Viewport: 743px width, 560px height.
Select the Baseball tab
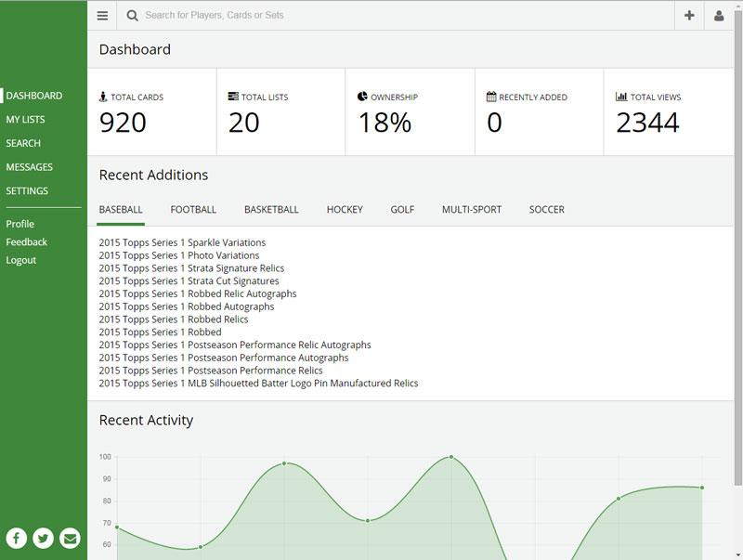(x=121, y=209)
